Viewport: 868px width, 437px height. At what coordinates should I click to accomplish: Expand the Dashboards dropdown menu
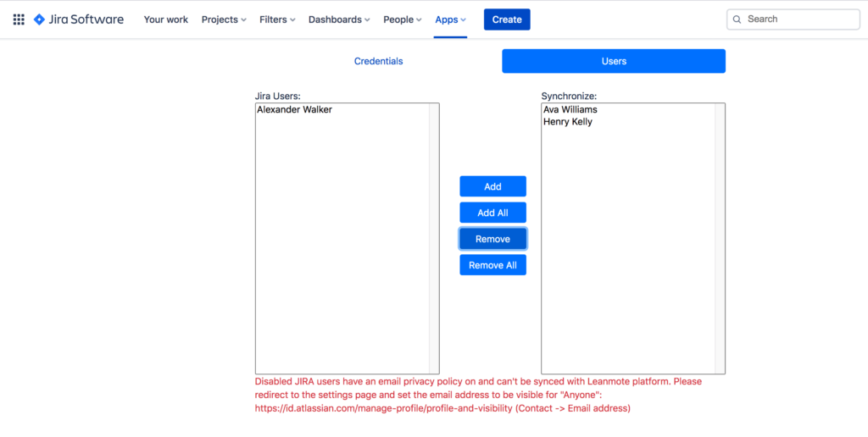pos(339,19)
